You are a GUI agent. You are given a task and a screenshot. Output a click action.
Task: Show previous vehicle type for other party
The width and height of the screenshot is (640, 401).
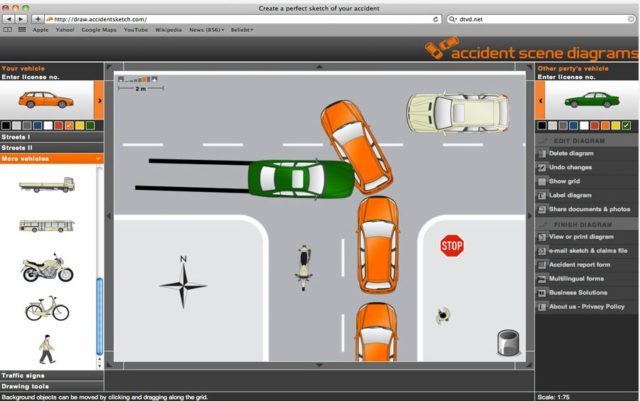540,100
